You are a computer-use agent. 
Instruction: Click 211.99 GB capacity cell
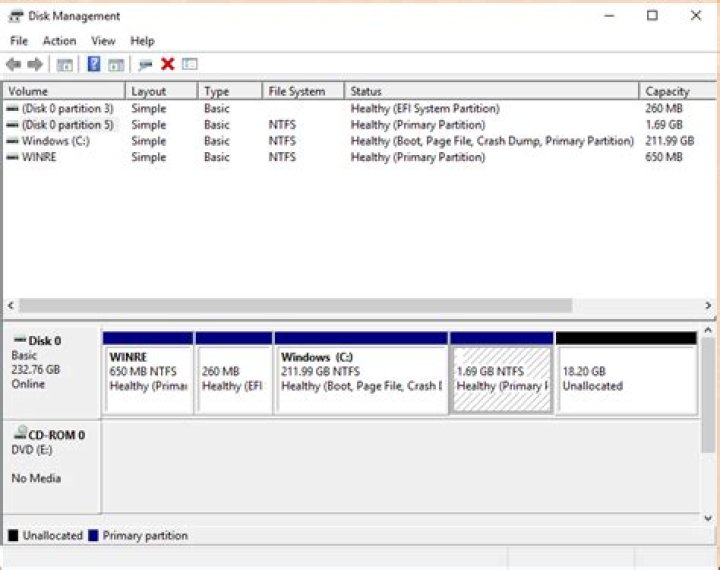[669, 141]
